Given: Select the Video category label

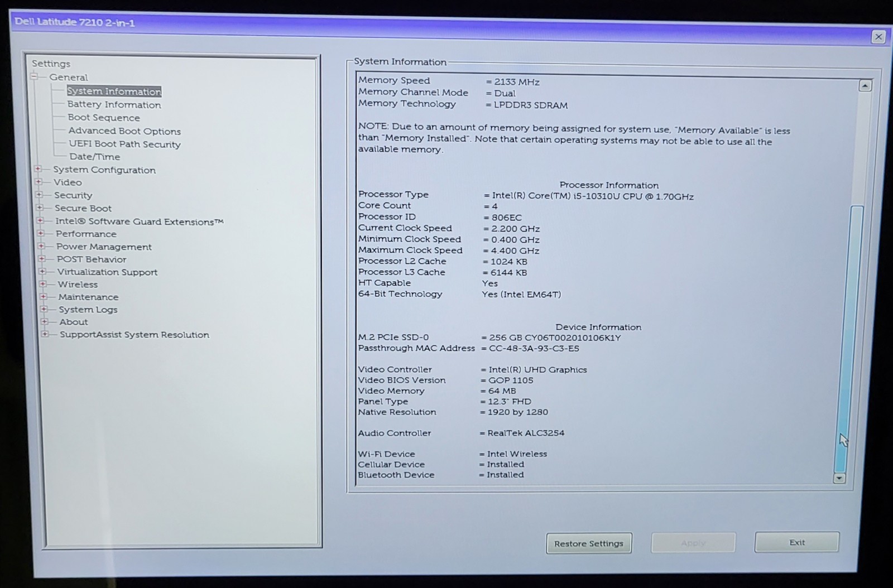Looking at the screenshot, I should click(68, 182).
